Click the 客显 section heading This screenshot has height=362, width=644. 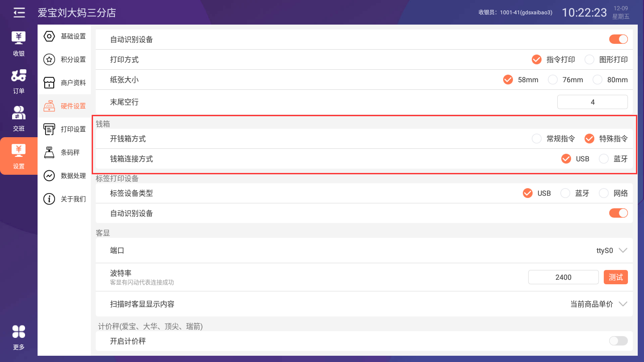click(x=103, y=233)
